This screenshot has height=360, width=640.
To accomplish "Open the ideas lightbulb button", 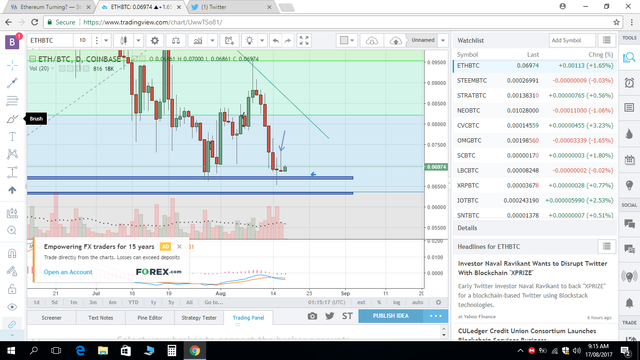I will [249, 40].
